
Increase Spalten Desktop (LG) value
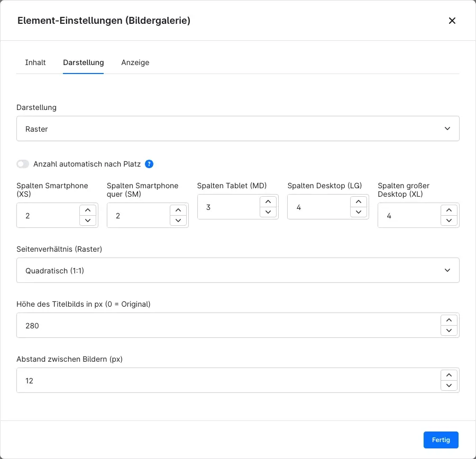(359, 201)
